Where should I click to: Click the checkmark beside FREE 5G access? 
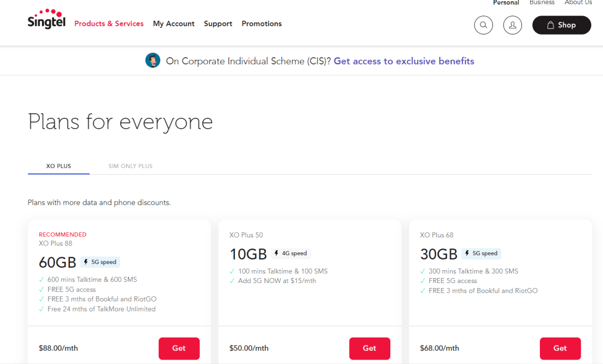click(41, 289)
